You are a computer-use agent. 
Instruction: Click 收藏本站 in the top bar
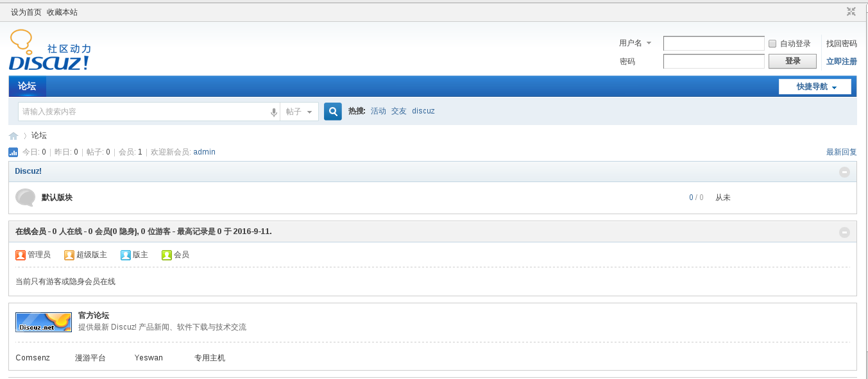click(62, 12)
